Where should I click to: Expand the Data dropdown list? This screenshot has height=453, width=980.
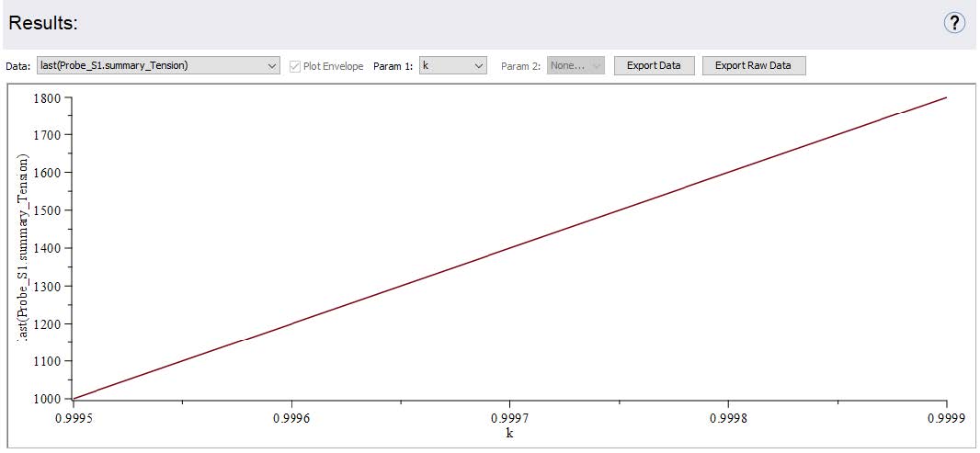(x=158, y=66)
